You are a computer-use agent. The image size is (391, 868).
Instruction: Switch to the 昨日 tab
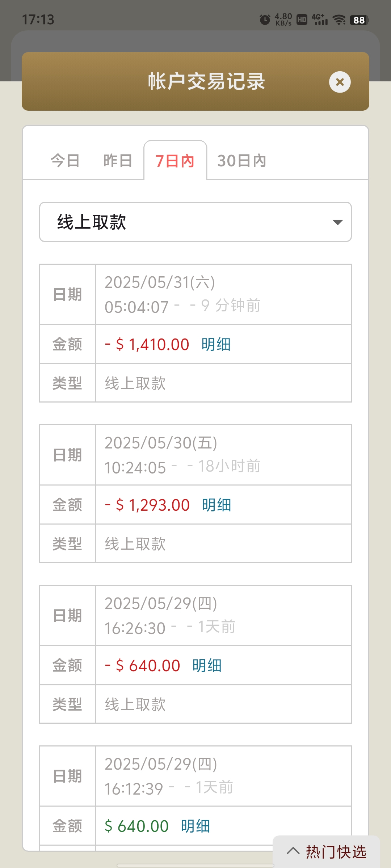click(x=118, y=161)
